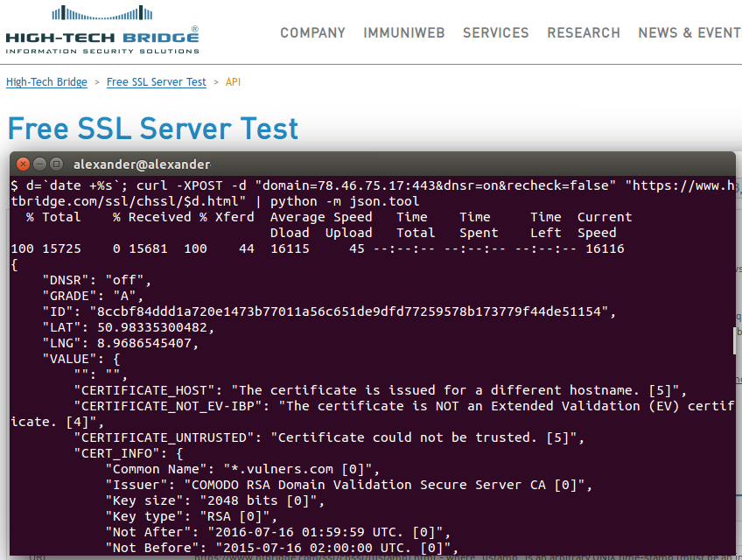Click the terminal title alexander@alexander
This screenshot has width=742, height=560.
(x=142, y=164)
